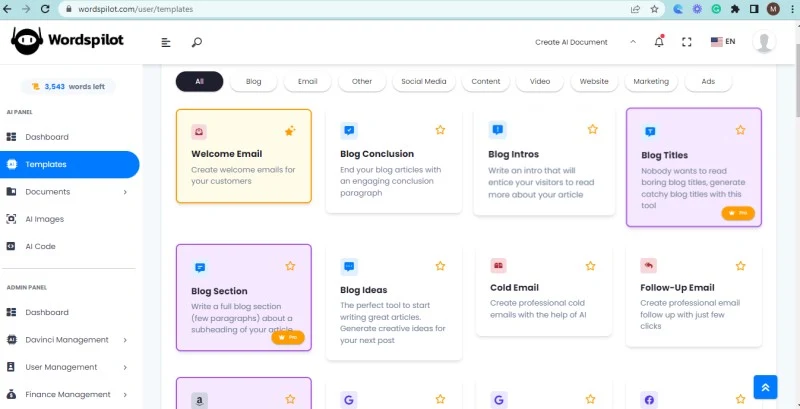The image size is (800, 409).
Task: Open the browser extensions puzzle icon
Action: pyautogui.click(x=735, y=9)
